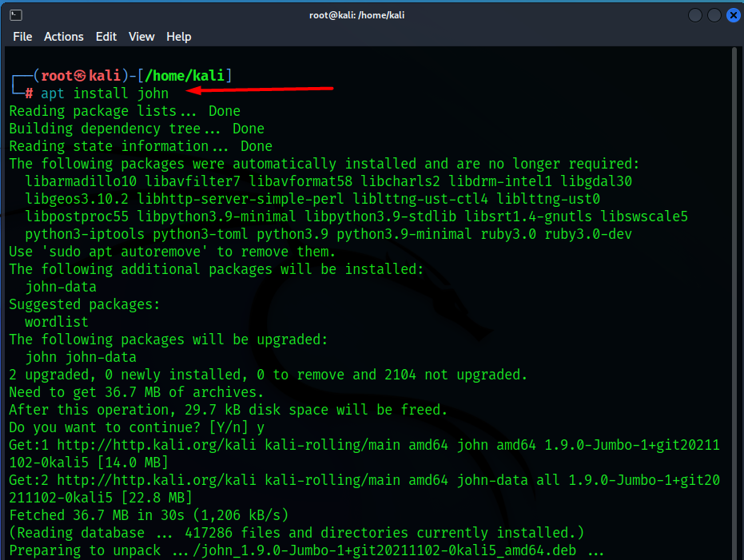Click the Get:1 http.kali.org download URL
This screenshot has height=560, width=744.
coord(157,445)
